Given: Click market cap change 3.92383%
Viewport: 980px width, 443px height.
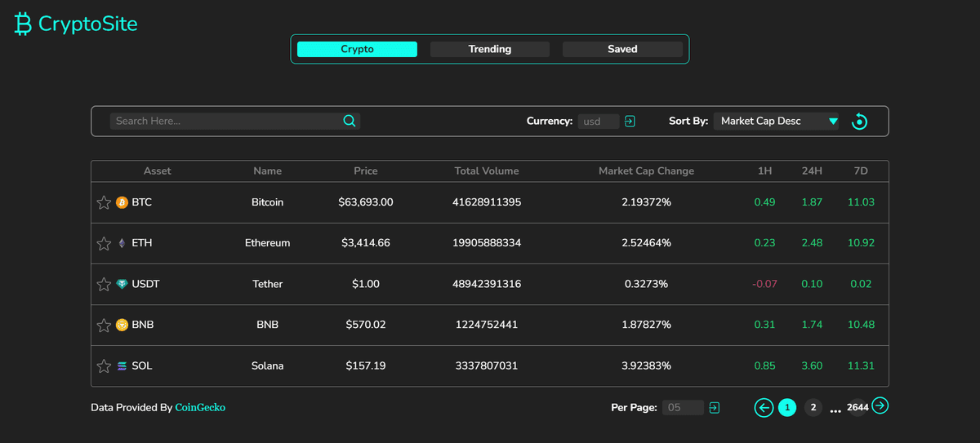Looking at the screenshot, I should (x=646, y=365).
